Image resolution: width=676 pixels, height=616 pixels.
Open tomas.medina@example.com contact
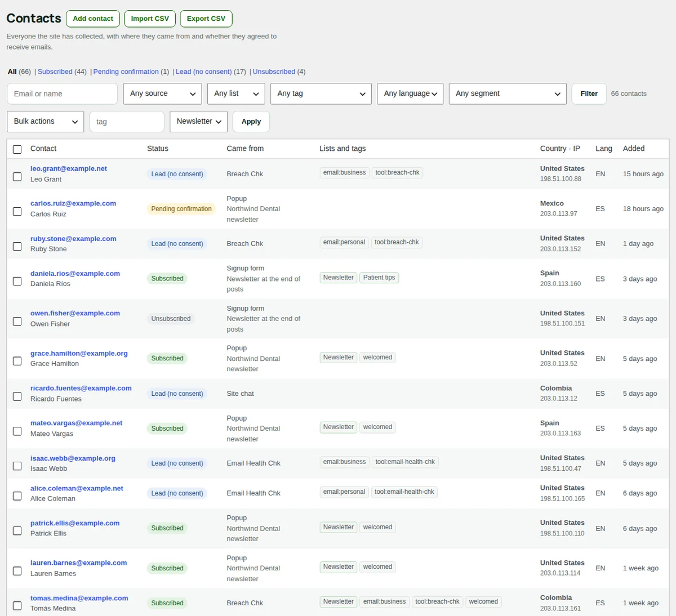tap(79, 598)
